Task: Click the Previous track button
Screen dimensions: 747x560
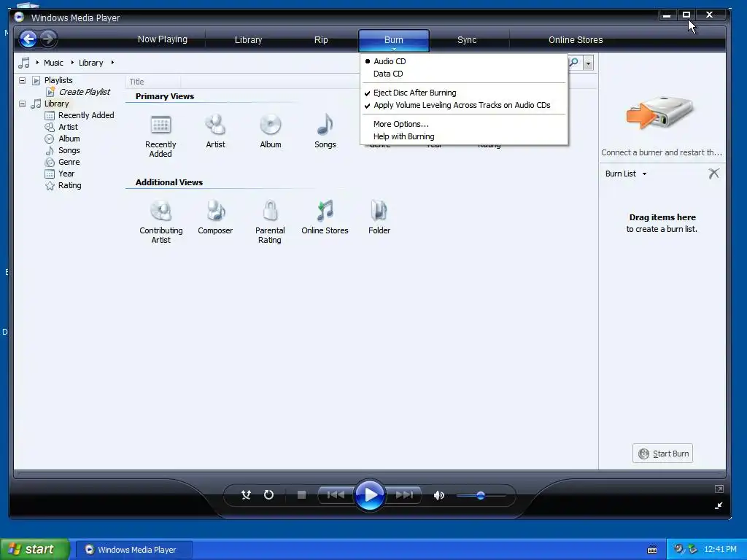Action: tap(336, 495)
